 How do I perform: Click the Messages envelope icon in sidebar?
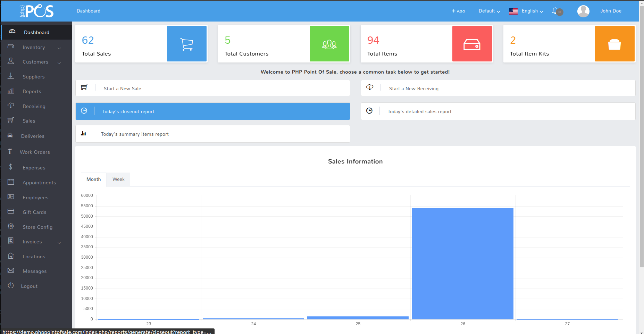point(11,270)
